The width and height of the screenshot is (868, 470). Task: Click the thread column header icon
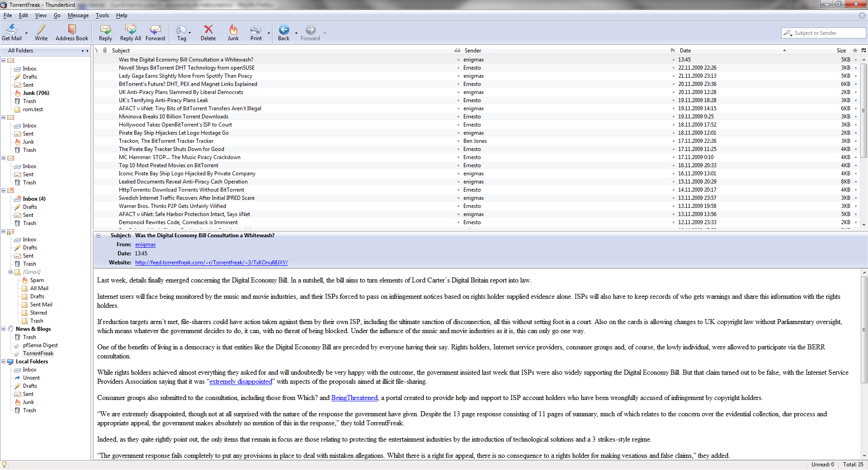pyautogui.click(x=97, y=51)
